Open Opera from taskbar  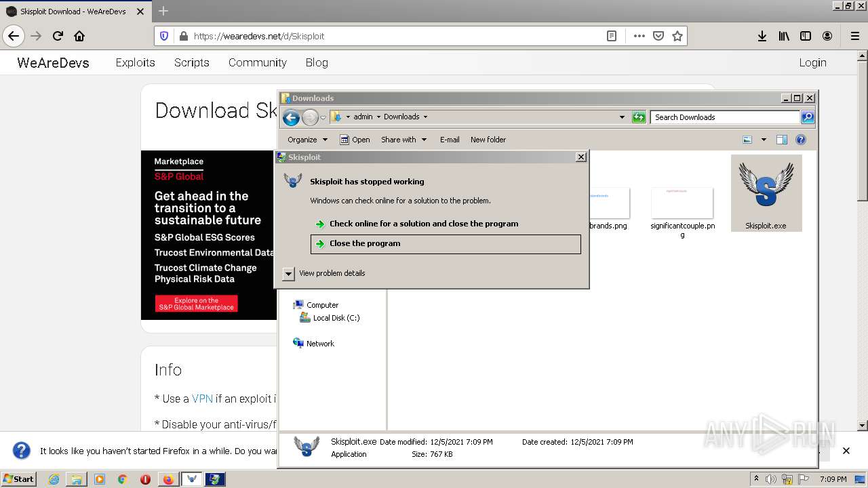[x=145, y=479]
